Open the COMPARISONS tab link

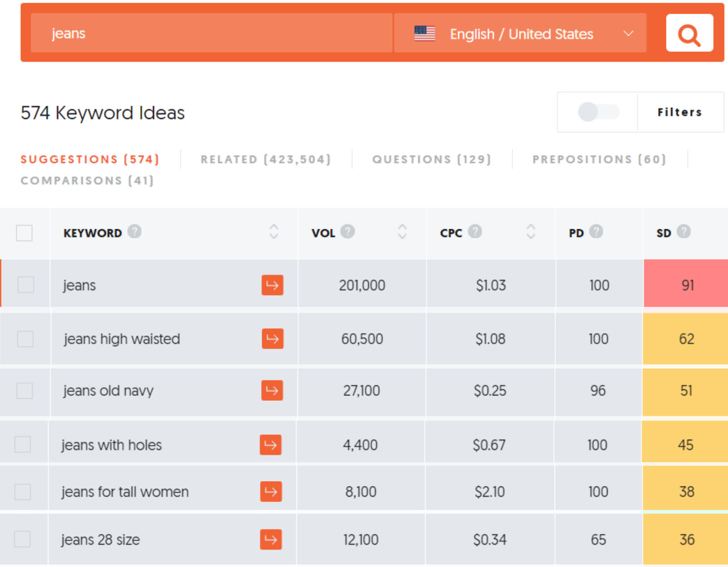point(87,181)
